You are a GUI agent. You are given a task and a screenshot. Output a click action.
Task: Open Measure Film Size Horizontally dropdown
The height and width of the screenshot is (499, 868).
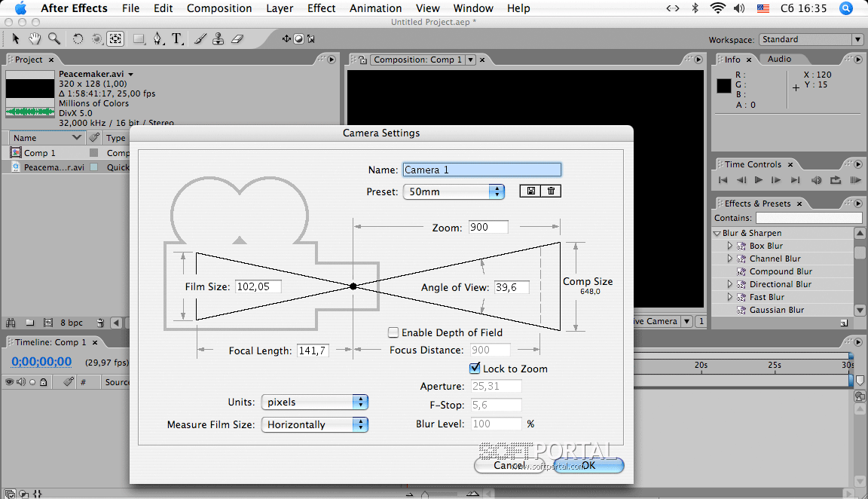click(x=314, y=425)
